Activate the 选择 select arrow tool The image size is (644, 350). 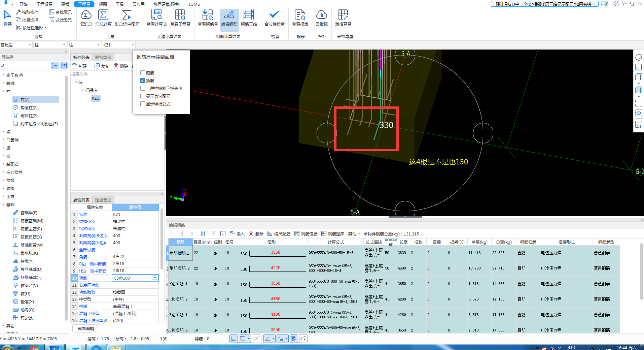tap(7, 18)
